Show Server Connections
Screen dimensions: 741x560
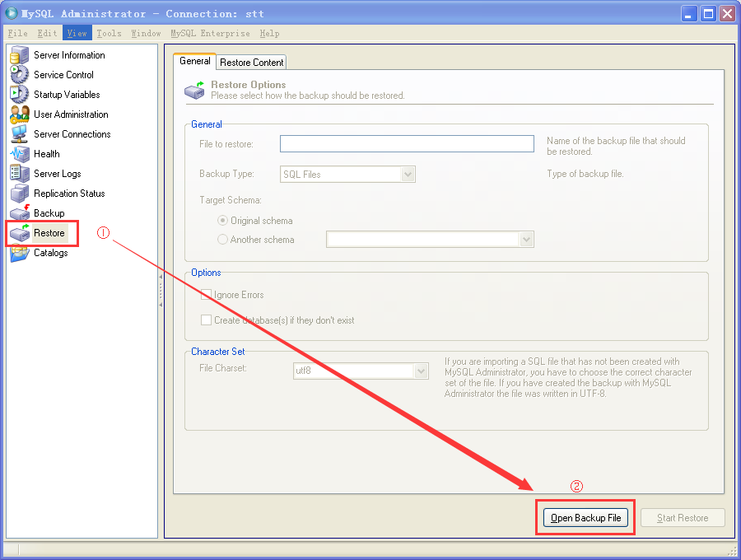[72, 134]
